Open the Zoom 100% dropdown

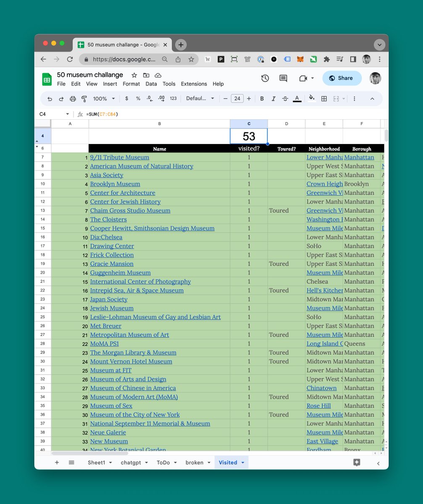click(104, 99)
